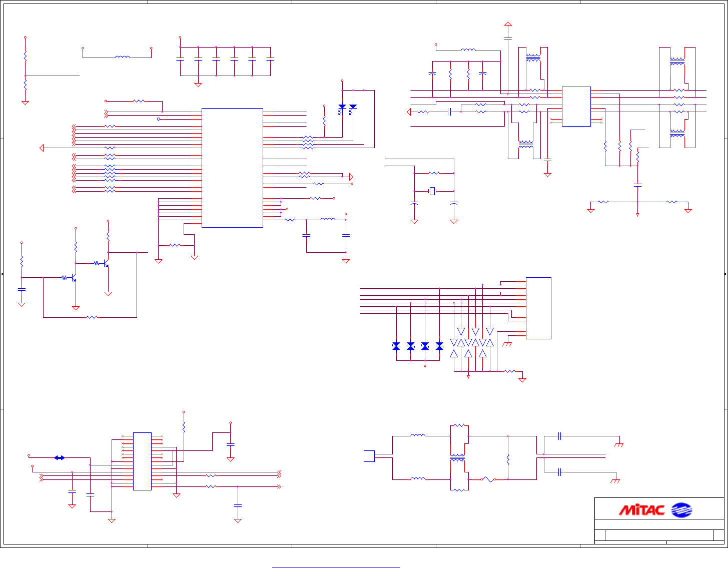Select the leftmost solid blue TVS diode
Screen dimensions: 728x568
[x=396, y=346]
